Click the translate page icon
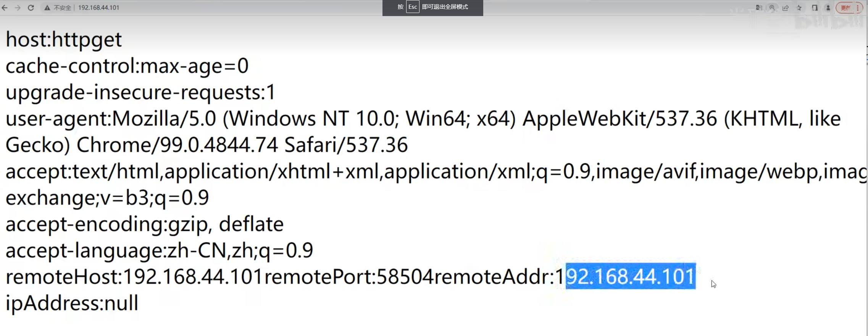The image size is (868, 336). [759, 8]
